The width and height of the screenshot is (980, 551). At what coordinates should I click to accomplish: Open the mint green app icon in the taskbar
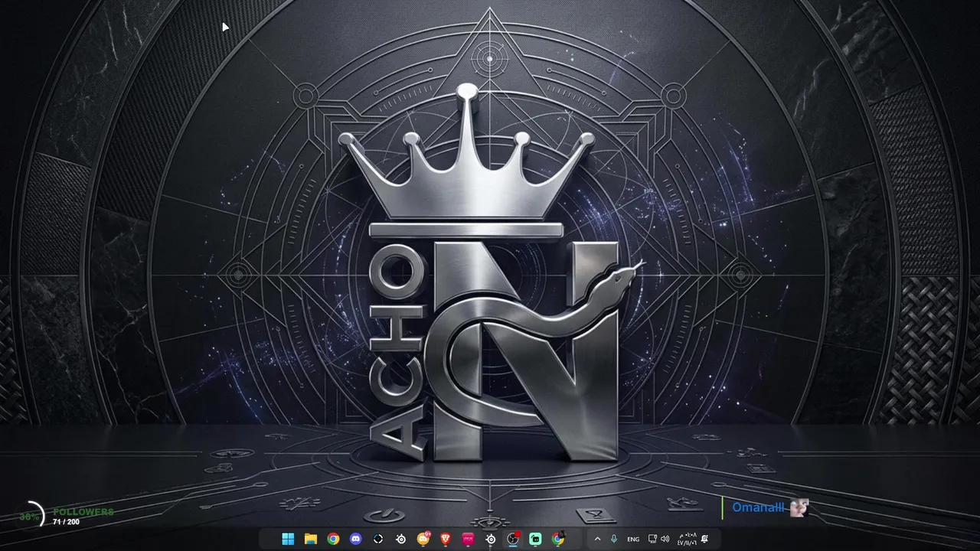tap(535, 539)
